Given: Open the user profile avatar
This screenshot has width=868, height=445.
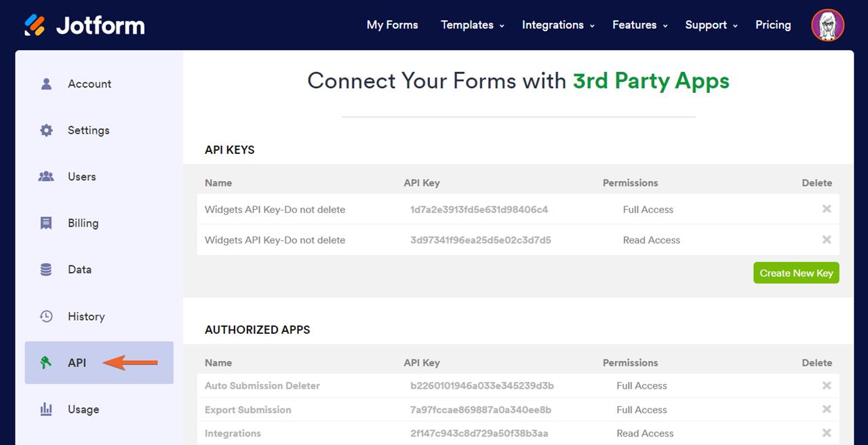Looking at the screenshot, I should click(827, 25).
